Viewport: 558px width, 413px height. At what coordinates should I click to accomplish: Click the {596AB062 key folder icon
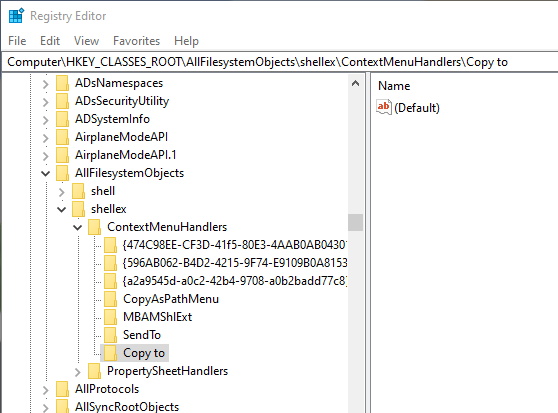110,263
